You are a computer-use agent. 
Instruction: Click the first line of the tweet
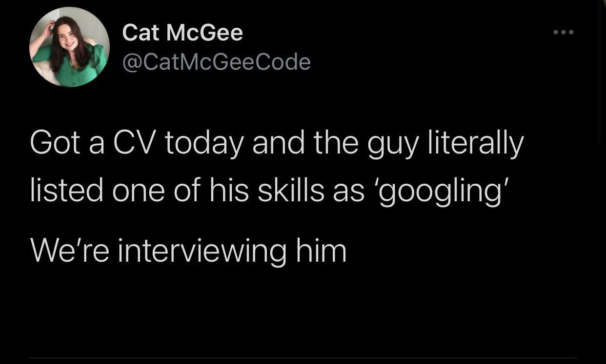point(276,142)
